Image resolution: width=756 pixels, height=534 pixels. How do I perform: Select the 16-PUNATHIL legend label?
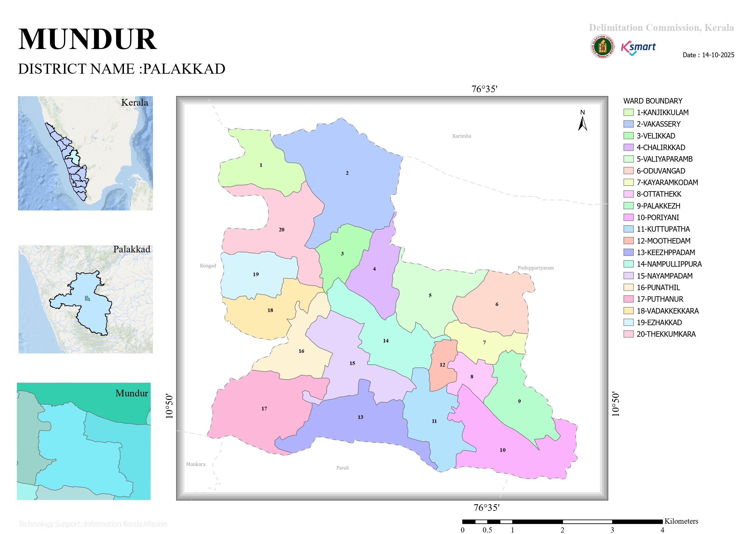pyautogui.click(x=658, y=288)
